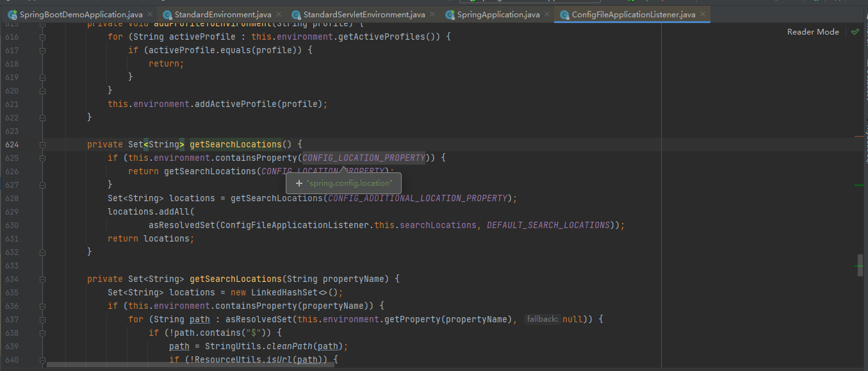Click getActiveProfiles on line 616

click(x=382, y=37)
